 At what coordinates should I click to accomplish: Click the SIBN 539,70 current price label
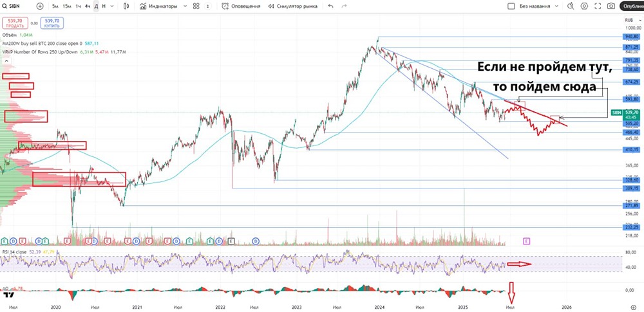(x=624, y=114)
